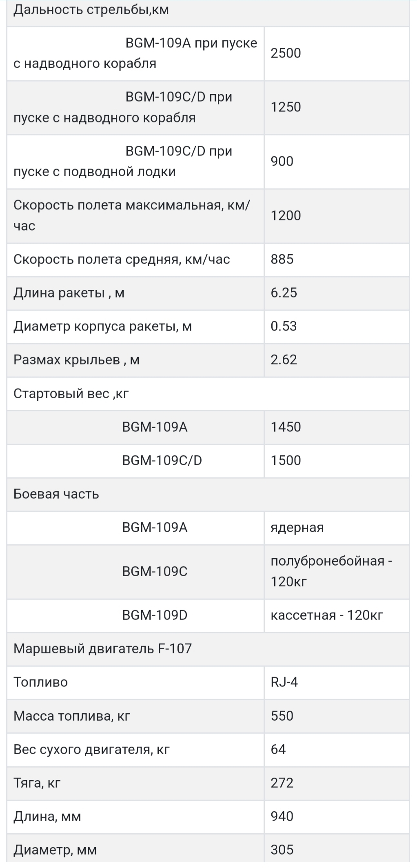The width and height of the screenshot is (417, 868).
Task: Click the 'Боевая часть' section header
Action: coord(56,494)
